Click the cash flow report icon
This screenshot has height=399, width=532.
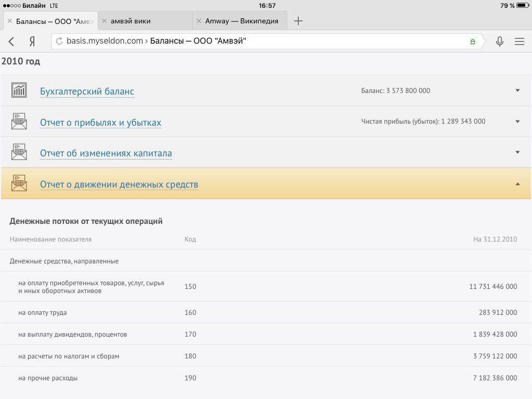click(x=19, y=183)
